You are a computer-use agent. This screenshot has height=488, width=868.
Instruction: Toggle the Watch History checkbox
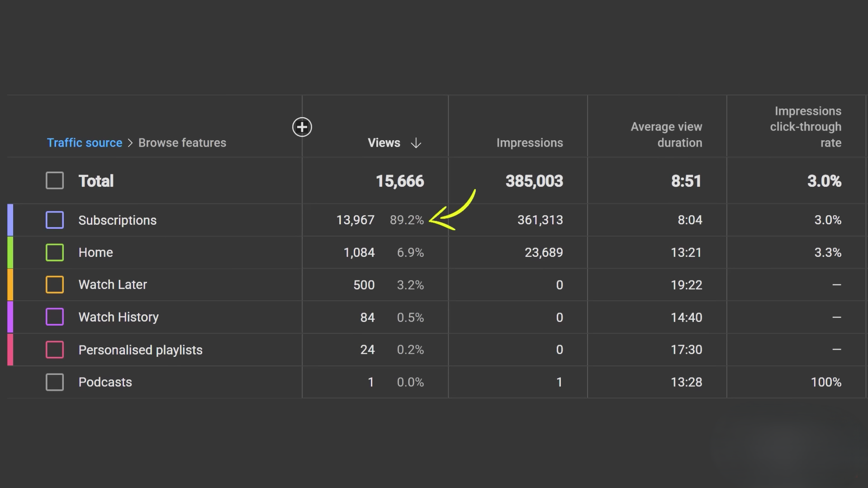point(55,317)
